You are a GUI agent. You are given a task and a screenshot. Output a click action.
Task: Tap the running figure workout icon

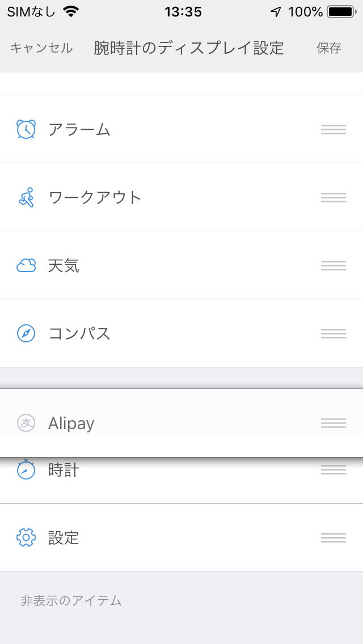[26, 197]
